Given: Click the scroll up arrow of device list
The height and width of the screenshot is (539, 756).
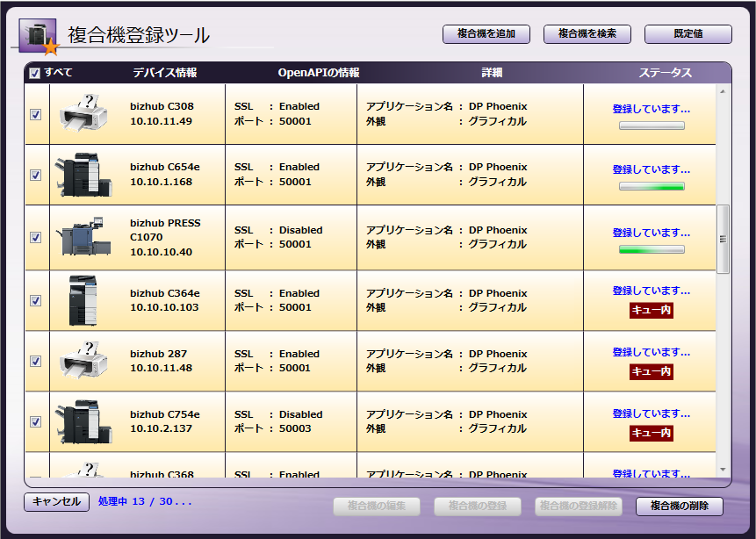Looking at the screenshot, I should tap(723, 91).
